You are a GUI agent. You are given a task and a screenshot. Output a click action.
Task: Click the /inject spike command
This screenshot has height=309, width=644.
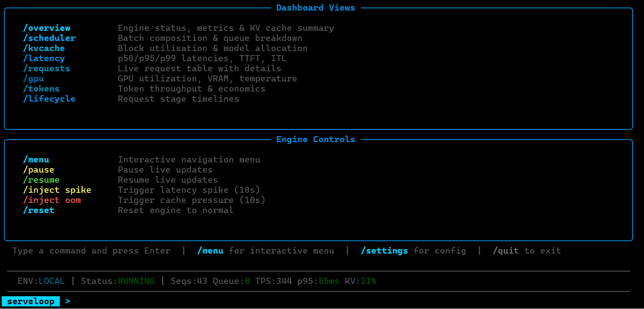pos(57,190)
